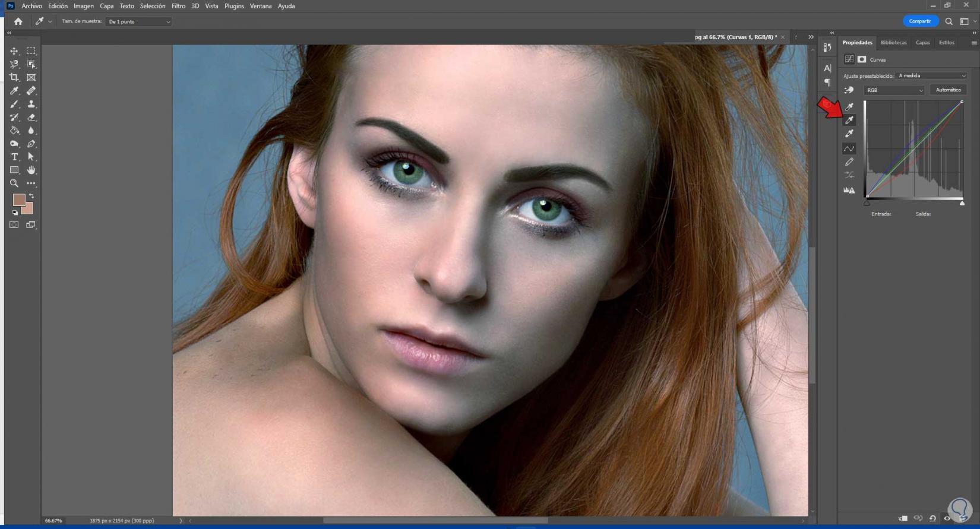Select the Horizontal Type tool
Viewport: 980px width, 529px height.
[14, 157]
